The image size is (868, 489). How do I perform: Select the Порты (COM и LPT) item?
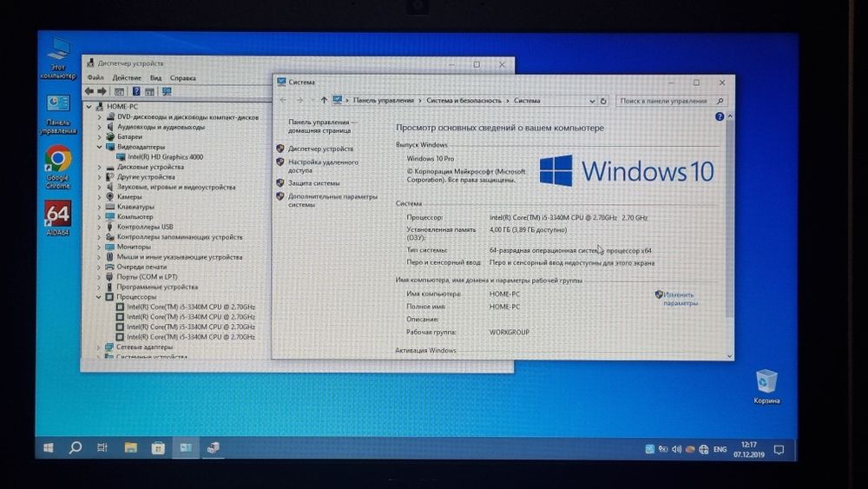147,277
